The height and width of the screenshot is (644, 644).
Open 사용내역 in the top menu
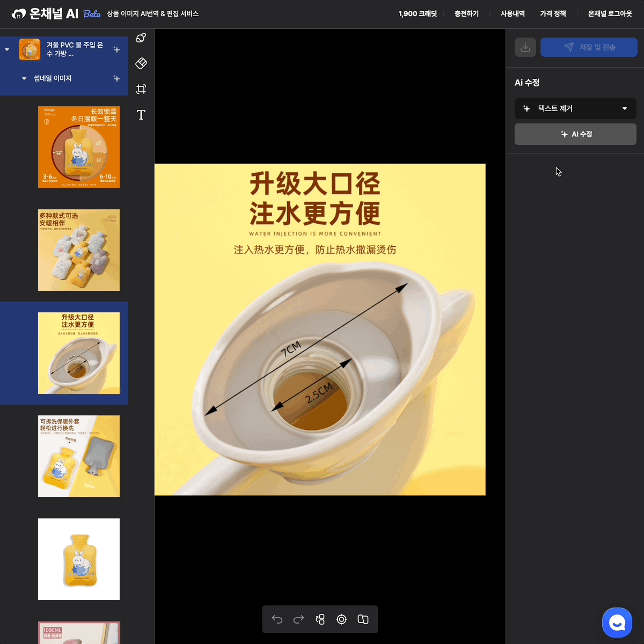click(513, 14)
